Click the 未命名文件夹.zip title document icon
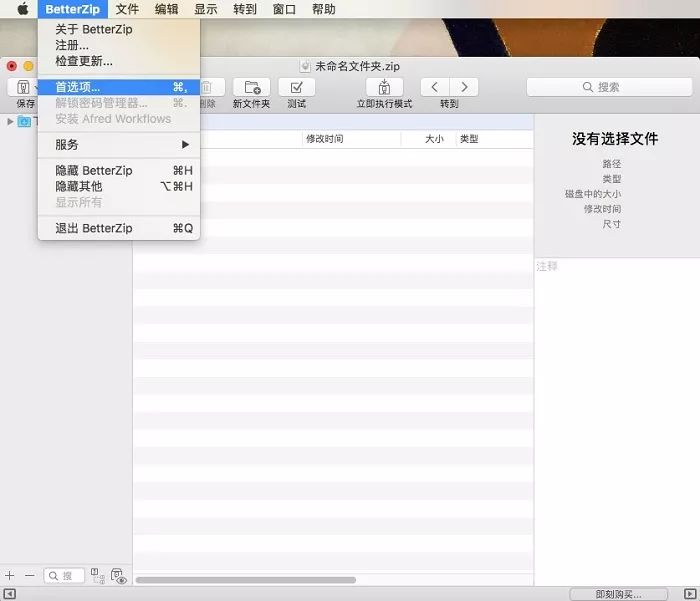This screenshot has width=700, height=601. click(305, 67)
